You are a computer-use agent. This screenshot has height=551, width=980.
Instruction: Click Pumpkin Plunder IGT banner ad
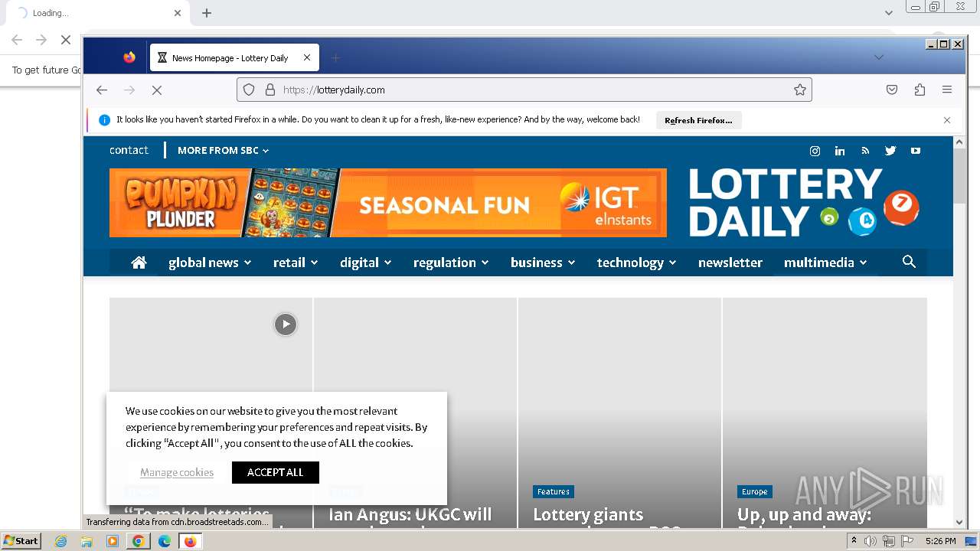(388, 203)
